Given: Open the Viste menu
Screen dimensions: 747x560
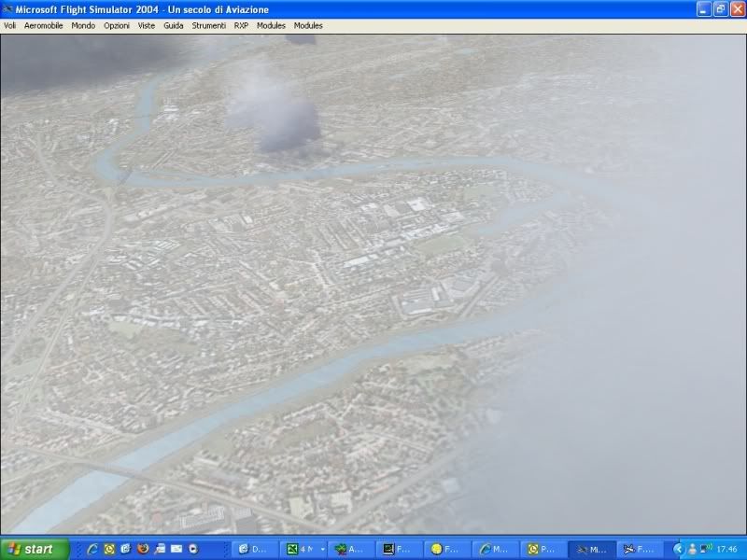Looking at the screenshot, I should (147, 26).
